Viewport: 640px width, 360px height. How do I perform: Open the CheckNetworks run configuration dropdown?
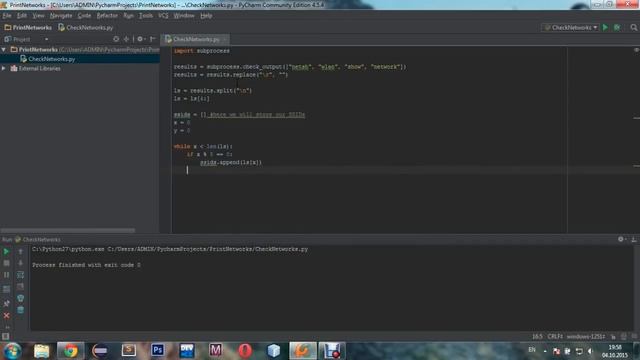tap(571, 27)
